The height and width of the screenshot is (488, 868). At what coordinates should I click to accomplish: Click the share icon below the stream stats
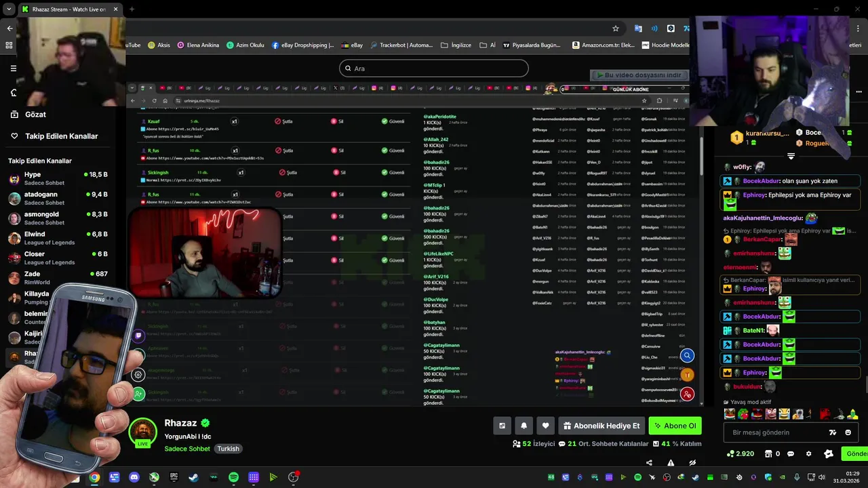[x=649, y=463]
